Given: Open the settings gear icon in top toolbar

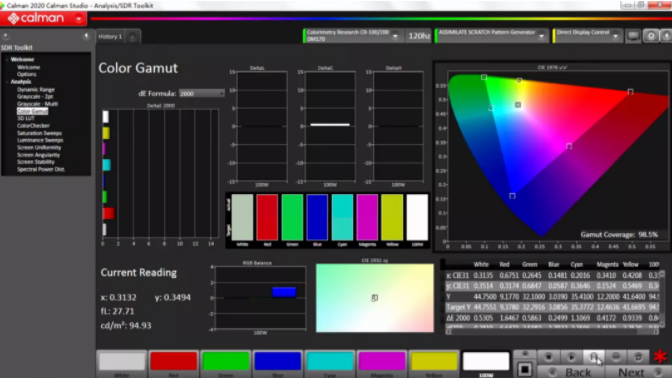Looking at the screenshot, I should tap(651, 36).
